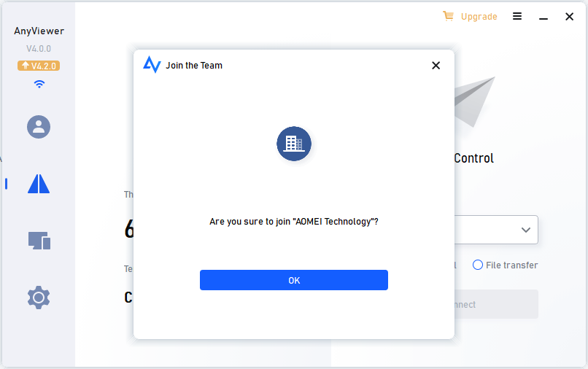Click the V4.2.0 update badge

pyautogui.click(x=39, y=66)
